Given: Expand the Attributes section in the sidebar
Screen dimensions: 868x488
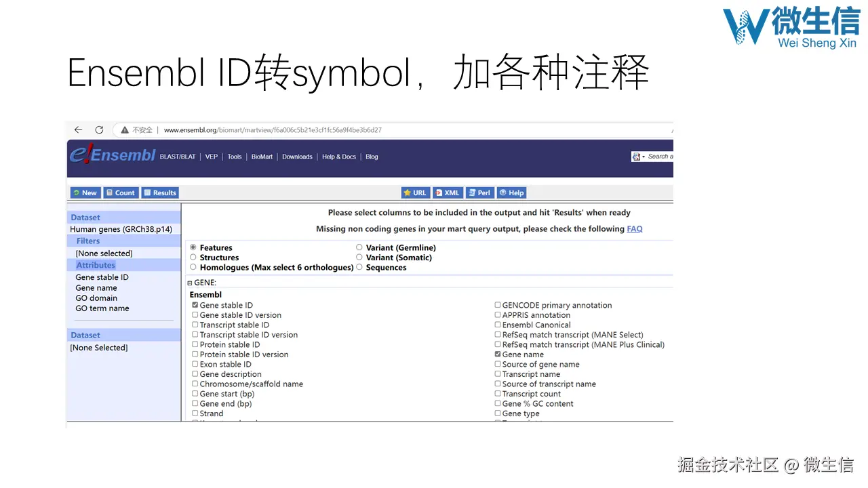Looking at the screenshot, I should click(x=96, y=264).
